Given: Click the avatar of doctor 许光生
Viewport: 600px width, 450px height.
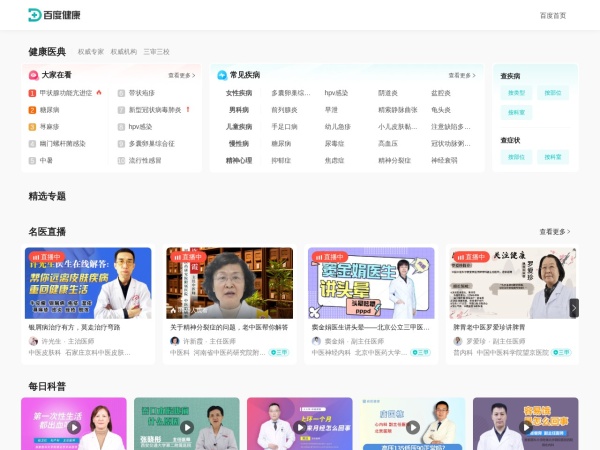Looking at the screenshot, I should tap(33, 341).
